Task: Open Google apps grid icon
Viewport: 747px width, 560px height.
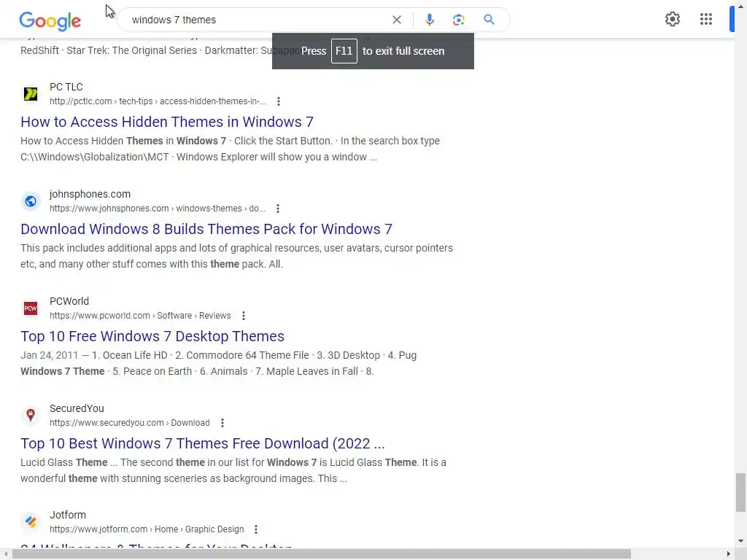Action: pos(706,19)
